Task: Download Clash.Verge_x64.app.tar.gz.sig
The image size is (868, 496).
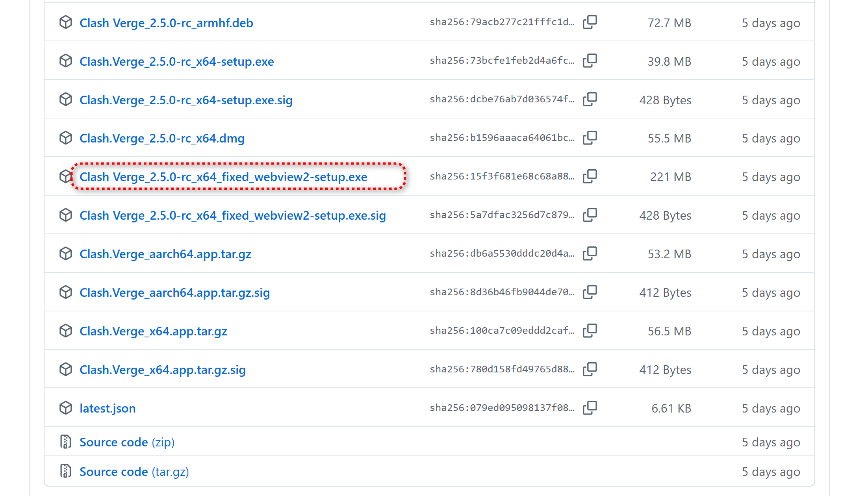Action: tap(163, 370)
